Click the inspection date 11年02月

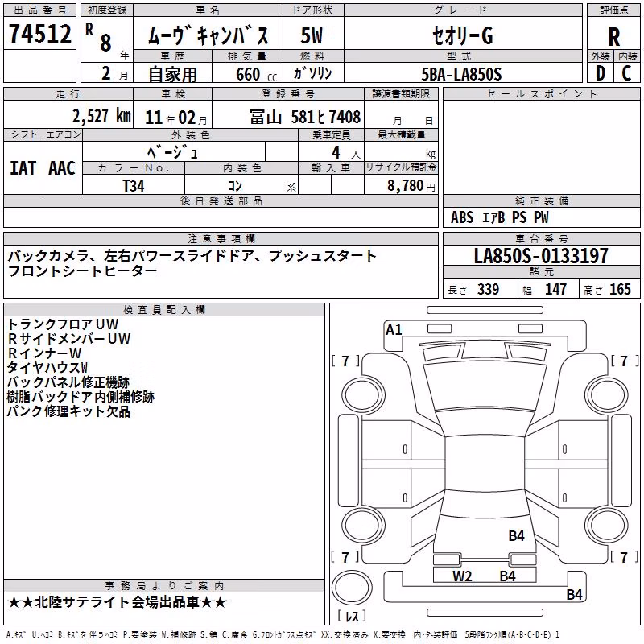(176, 118)
